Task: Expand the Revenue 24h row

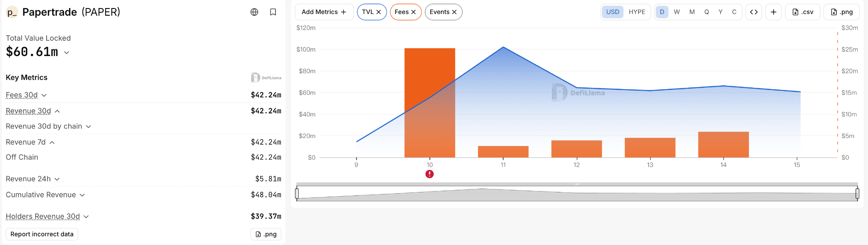Action: click(57, 179)
